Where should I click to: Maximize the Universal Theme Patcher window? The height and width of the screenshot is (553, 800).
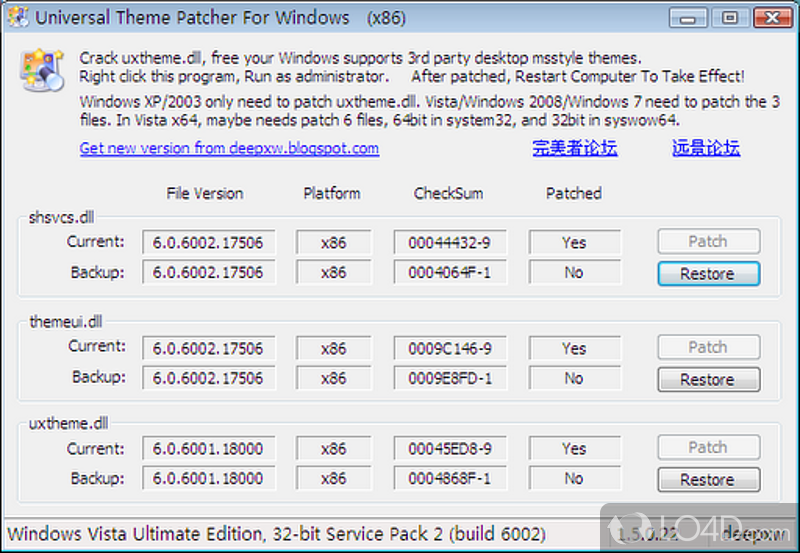click(x=730, y=18)
